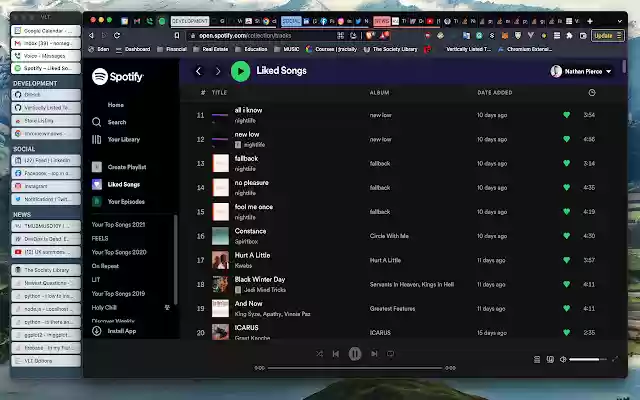Open connect to a device icon
Viewport: 640px width, 400px height.
point(550,360)
